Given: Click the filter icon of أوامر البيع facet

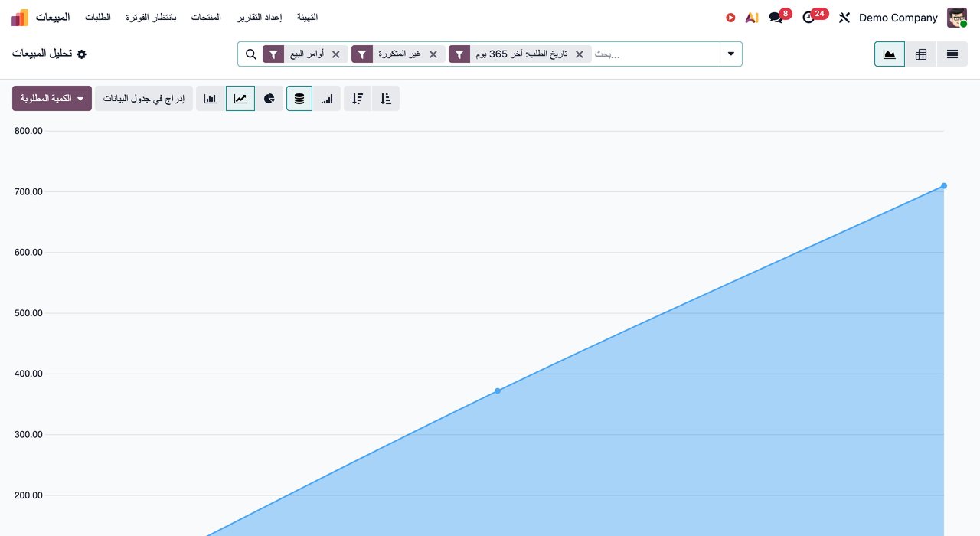Looking at the screenshot, I should [273, 54].
